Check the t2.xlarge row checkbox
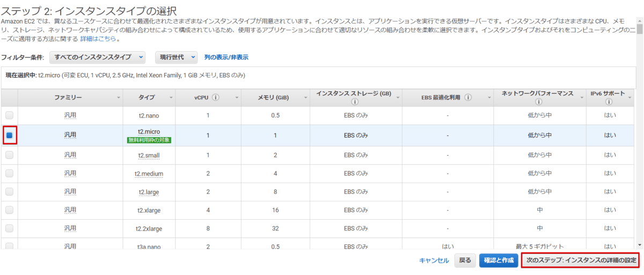The width and height of the screenshot is (644, 275). 9,210
